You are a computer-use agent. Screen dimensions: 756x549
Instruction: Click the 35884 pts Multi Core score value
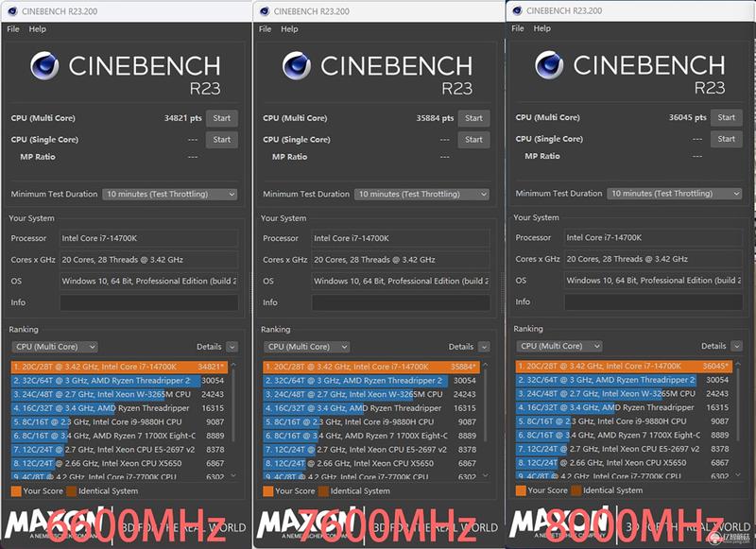435,118
